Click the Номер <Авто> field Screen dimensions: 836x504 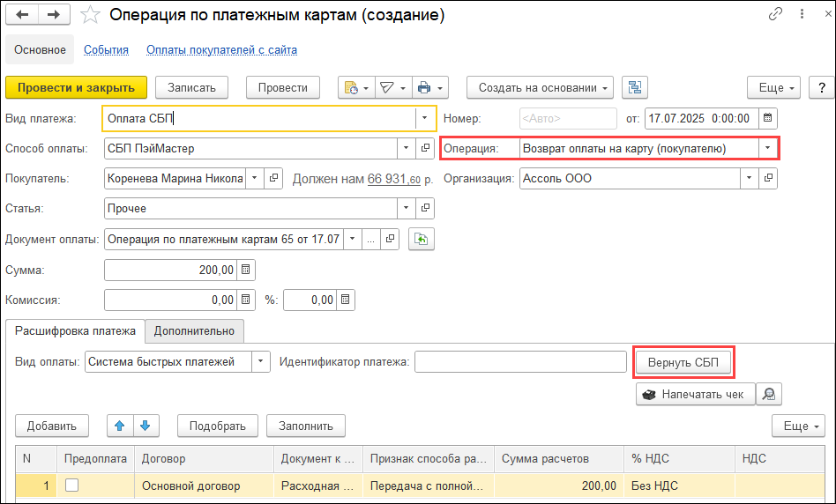pyautogui.click(x=568, y=118)
